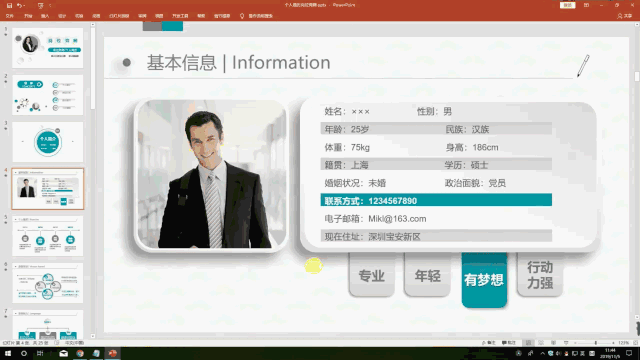Open the notification center icon
The height and width of the screenshot is (360, 640).
click(x=629, y=353)
